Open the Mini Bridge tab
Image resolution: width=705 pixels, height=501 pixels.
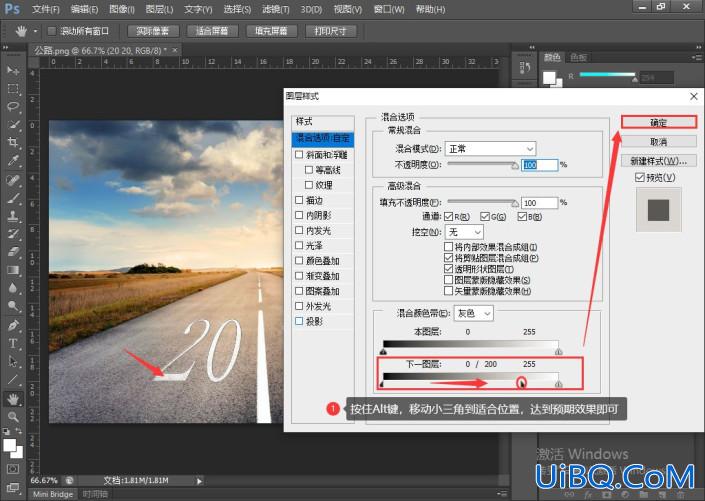[53, 494]
